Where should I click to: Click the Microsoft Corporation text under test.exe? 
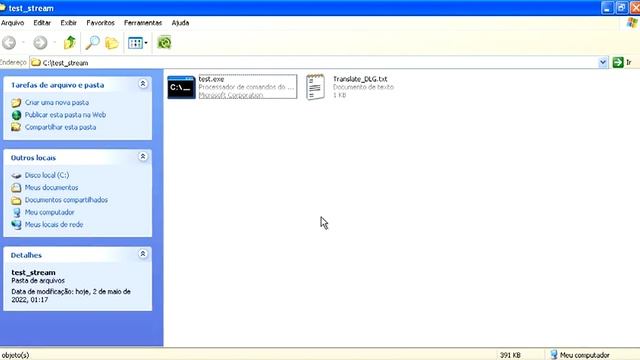pyautogui.click(x=231, y=95)
